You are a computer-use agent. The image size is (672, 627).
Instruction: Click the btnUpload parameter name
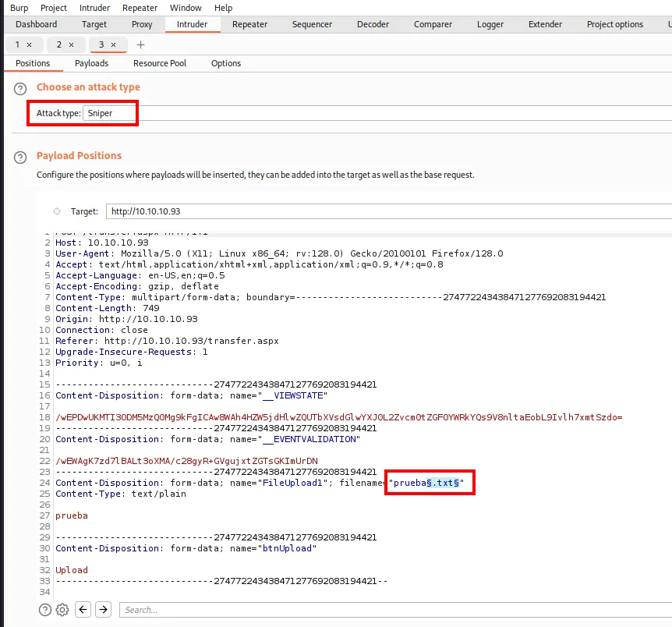click(x=287, y=548)
